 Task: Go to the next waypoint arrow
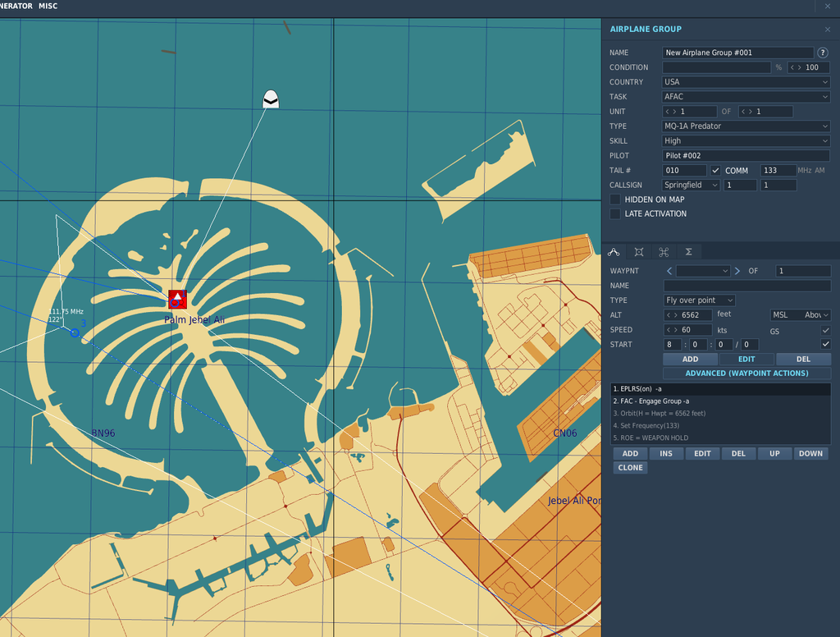[x=737, y=271]
